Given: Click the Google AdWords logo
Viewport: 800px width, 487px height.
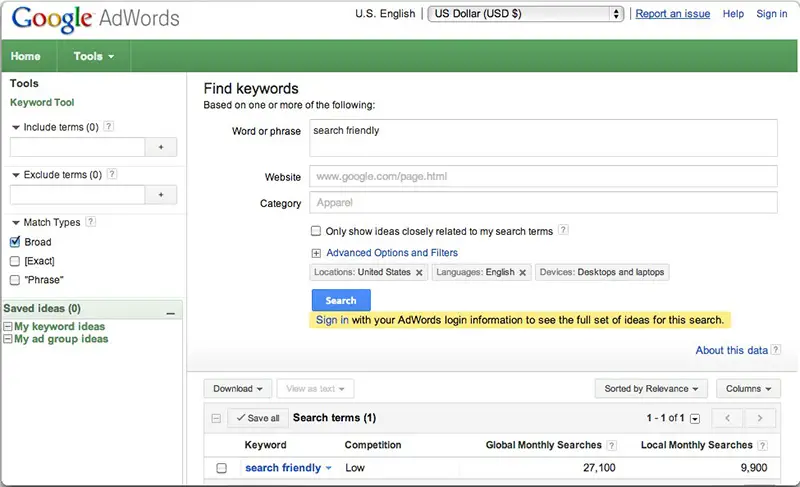Looking at the screenshot, I should coord(95,18).
